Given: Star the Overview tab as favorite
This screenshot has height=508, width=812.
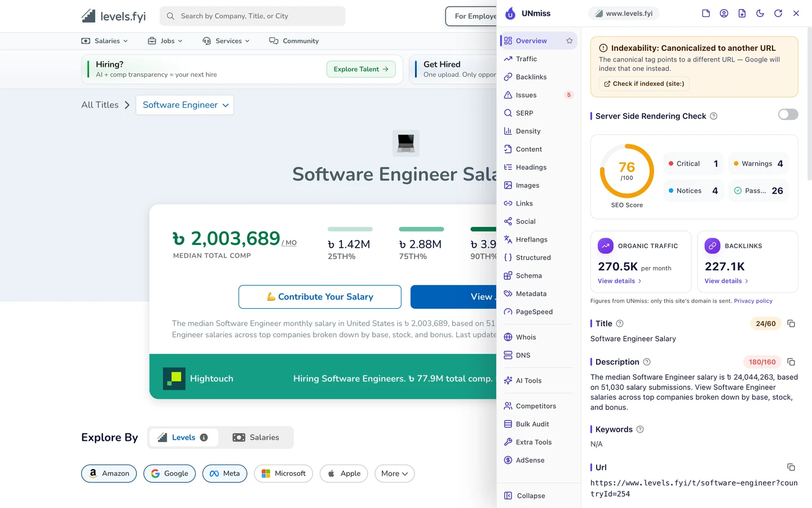Looking at the screenshot, I should [570, 41].
